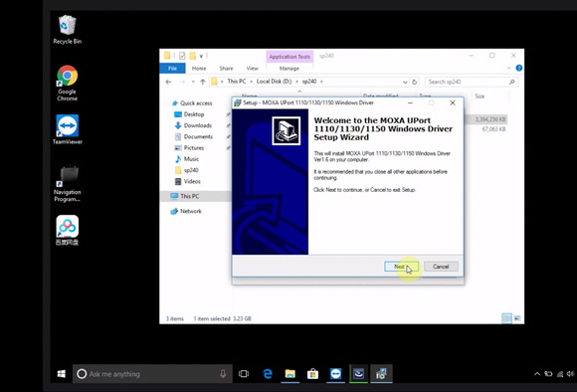Click Cancel in the MOXA setup wizard
Viewport: 577px width, 392px height.
point(441,267)
